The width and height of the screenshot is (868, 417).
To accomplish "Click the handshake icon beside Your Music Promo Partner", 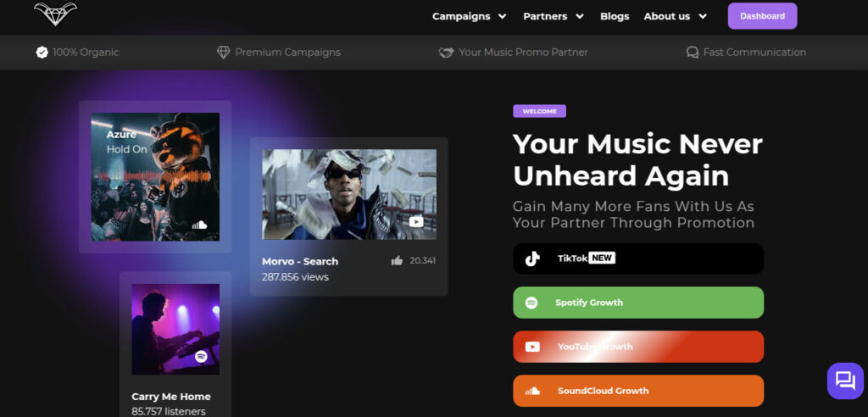I will pos(446,53).
